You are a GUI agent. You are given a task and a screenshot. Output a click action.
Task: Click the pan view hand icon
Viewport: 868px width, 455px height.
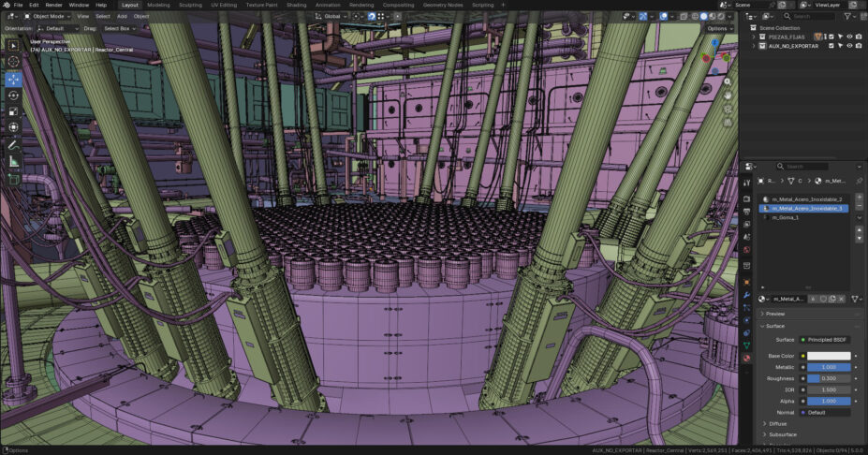[x=728, y=95]
